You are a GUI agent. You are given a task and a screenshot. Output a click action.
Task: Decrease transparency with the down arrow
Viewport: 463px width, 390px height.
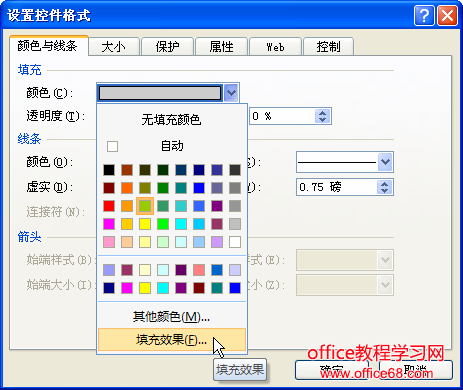point(322,120)
